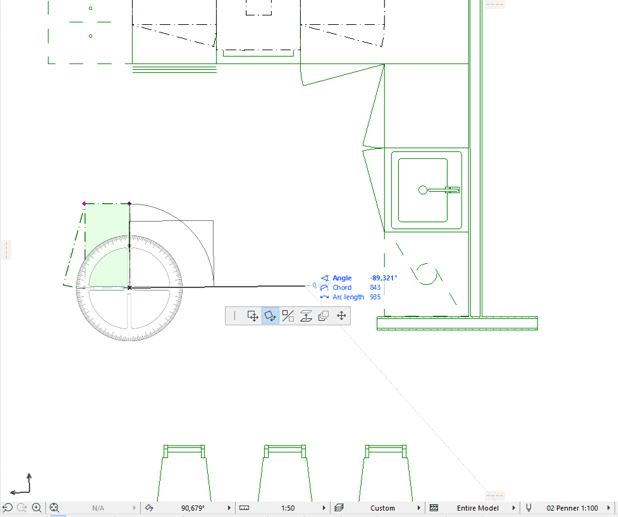Click the highlighted Rotate icon in pet palette
The image size is (618, 517).
click(270, 316)
